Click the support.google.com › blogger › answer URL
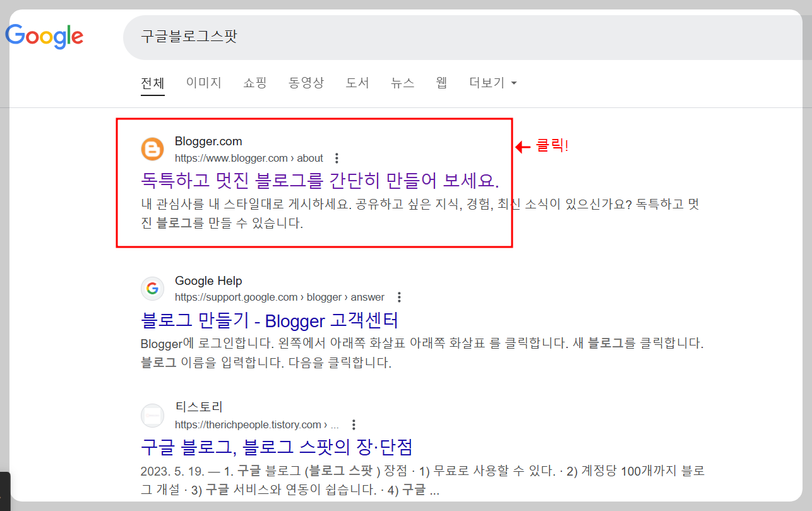Viewport: 812px width, 511px height. 280,297
